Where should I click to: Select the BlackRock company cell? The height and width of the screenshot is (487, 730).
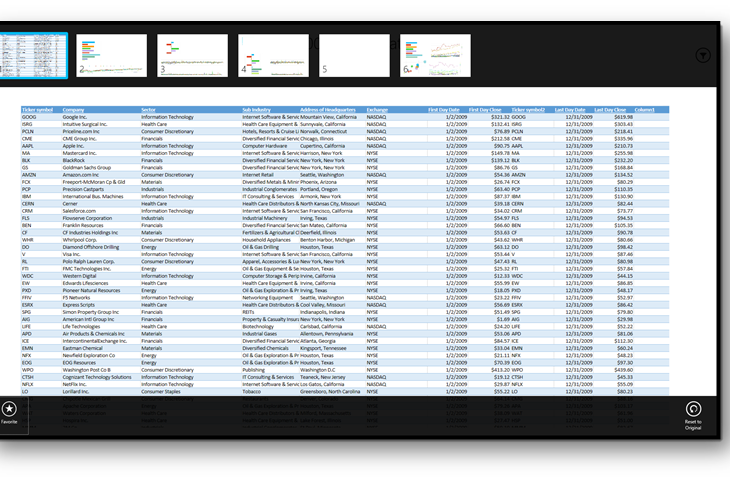[x=74, y=160]
